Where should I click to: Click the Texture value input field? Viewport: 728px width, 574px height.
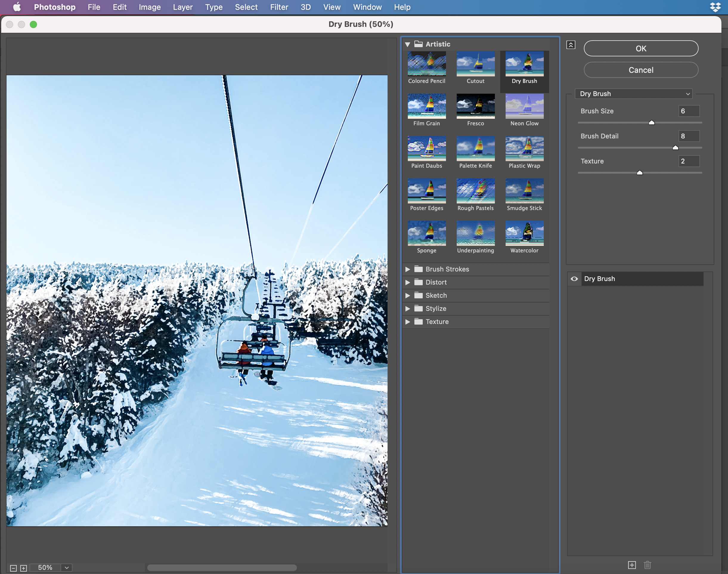pyautogui.click(x=688, y=161)
